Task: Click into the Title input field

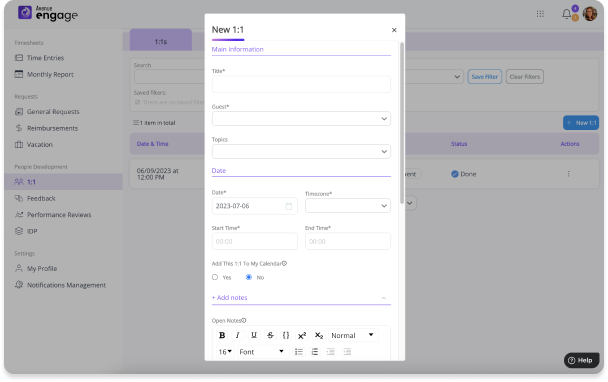Action: click(301, 84)
